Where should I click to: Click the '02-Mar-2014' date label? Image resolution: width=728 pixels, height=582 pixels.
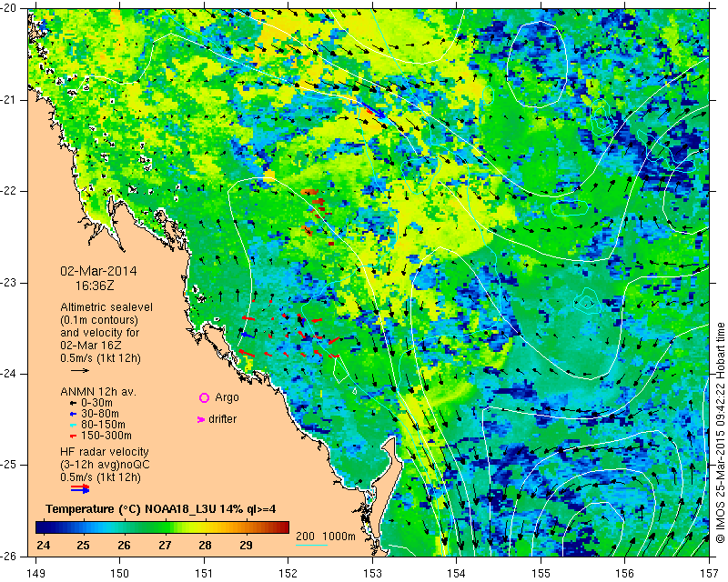[99, 271]
